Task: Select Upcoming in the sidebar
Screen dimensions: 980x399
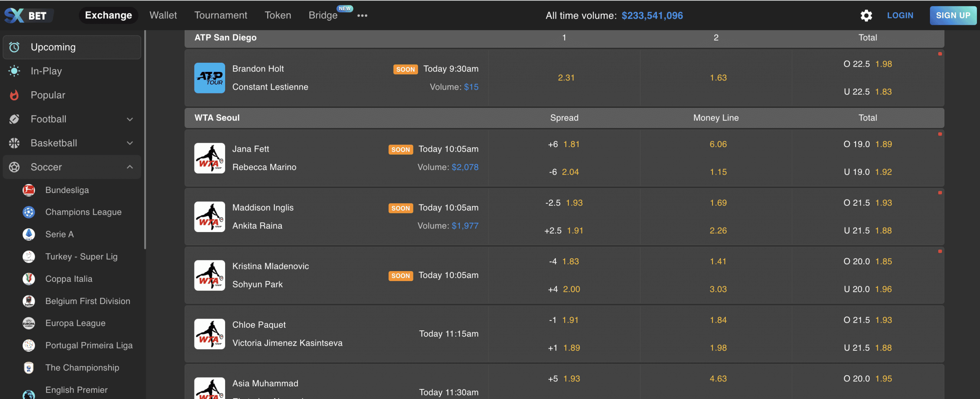Action: [72, 47]
